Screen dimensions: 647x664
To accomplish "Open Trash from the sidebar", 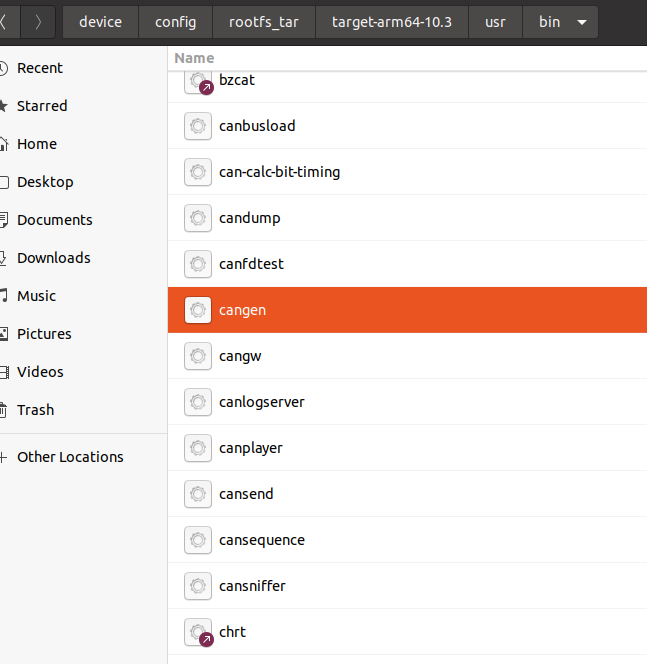I will [35, 410].
